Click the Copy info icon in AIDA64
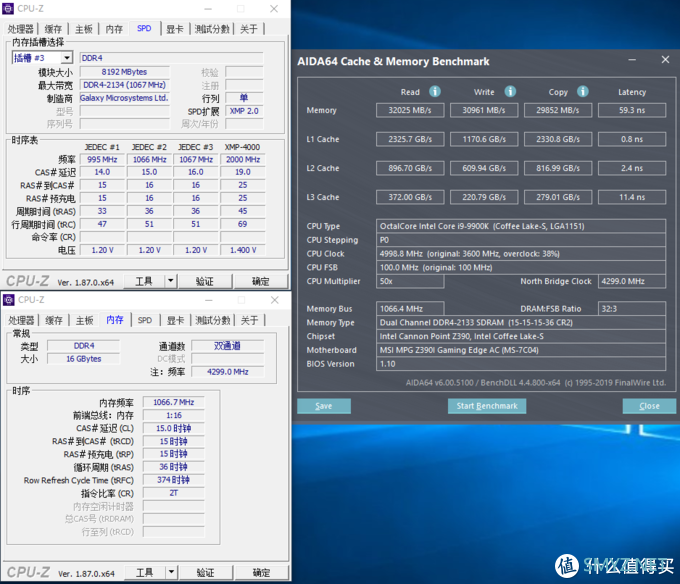Image resolution: width=680 pixels, height=584 pixels. [582, 91]
